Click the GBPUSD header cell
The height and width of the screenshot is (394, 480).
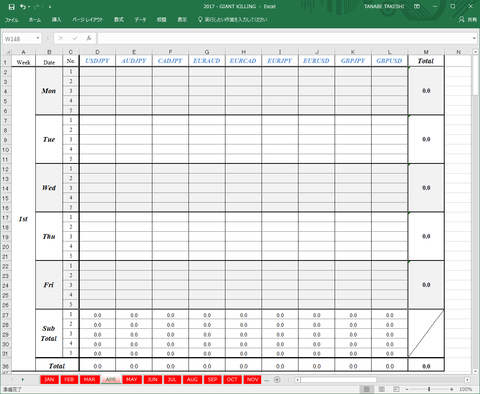389,61
